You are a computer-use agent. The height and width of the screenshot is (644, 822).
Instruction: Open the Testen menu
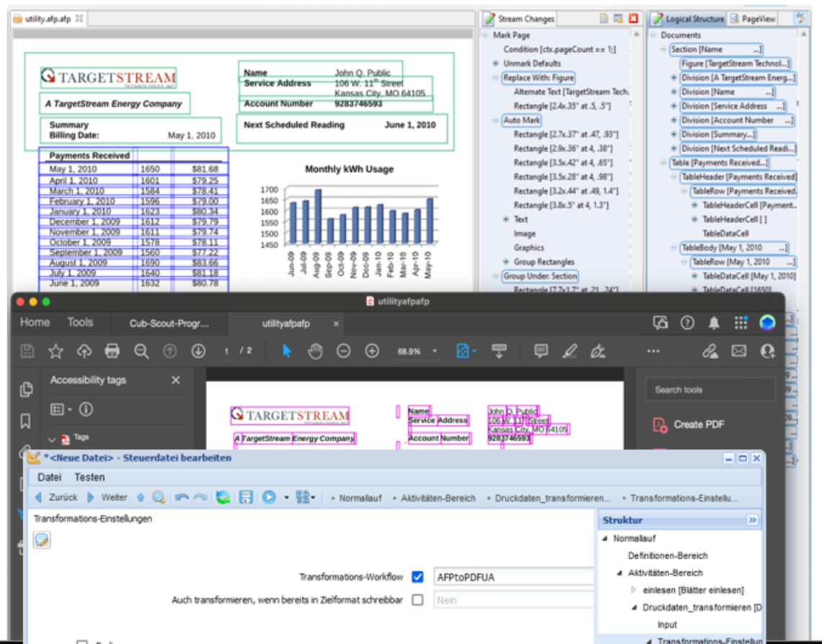(x=89, y=477)
